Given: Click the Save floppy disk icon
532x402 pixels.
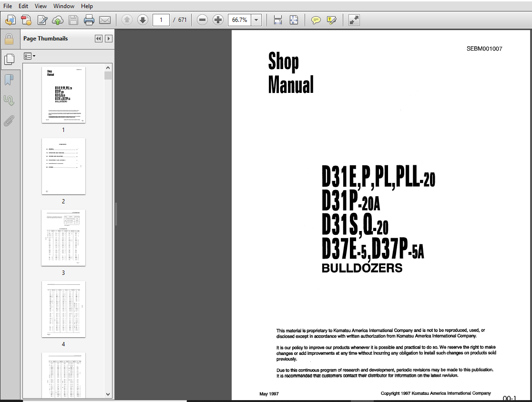Looking at the screenshot, I should (73, 20).
